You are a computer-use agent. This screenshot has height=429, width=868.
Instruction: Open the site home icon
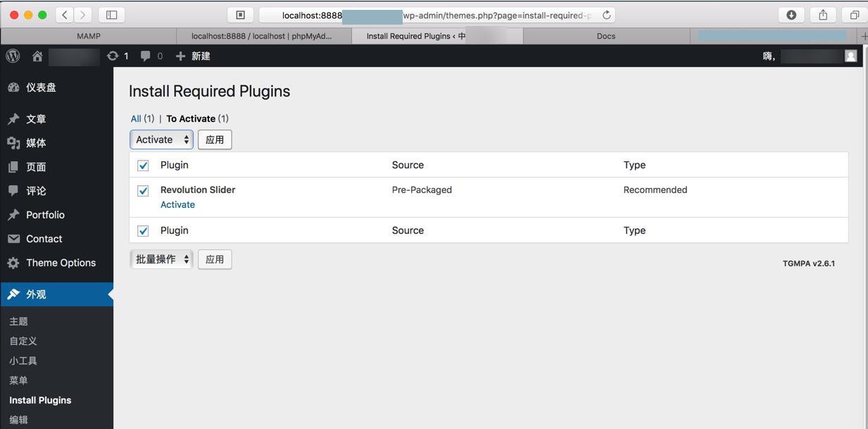pyautogui.click(x=37, y=56)
